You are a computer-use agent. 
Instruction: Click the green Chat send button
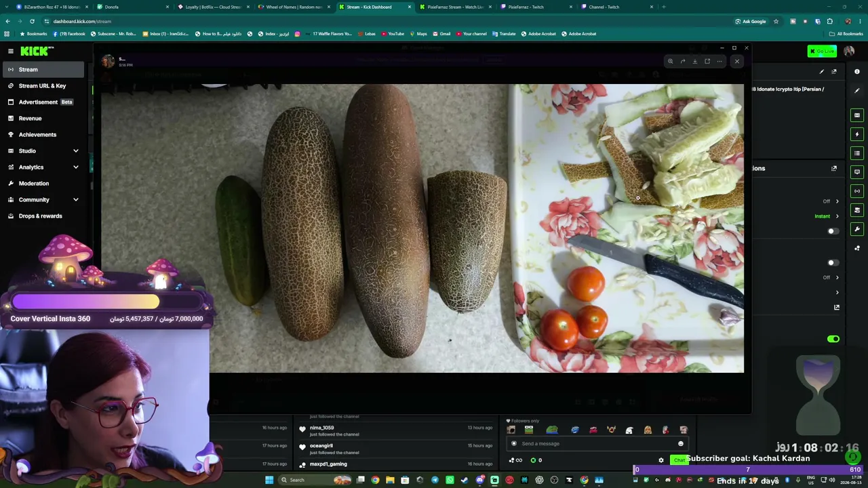click(679, 460)
